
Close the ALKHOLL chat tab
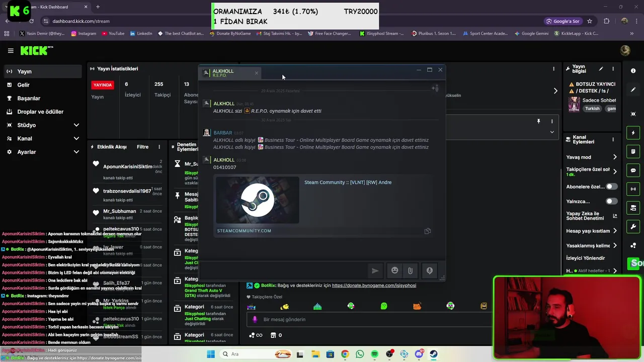click(256, 73)
